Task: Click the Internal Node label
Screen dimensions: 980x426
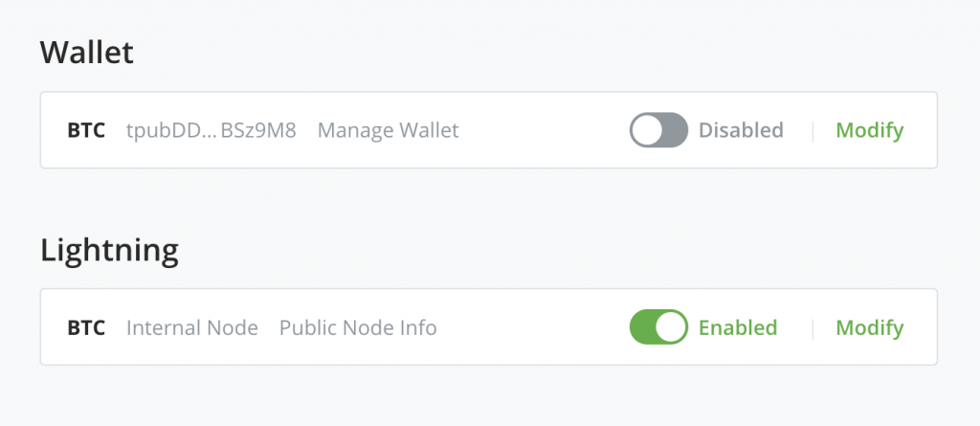Action: click(192, 327)
